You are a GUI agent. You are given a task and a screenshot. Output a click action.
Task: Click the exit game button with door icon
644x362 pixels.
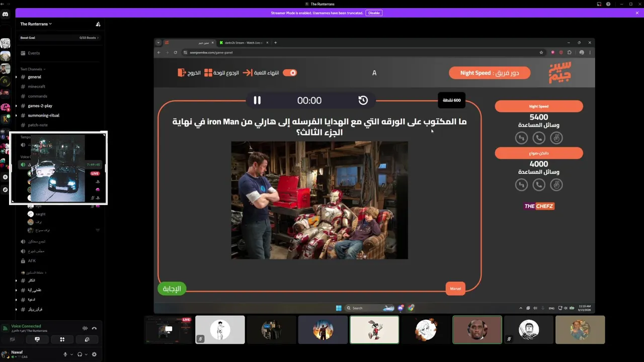pyautogui.click(x=189, y=73)
